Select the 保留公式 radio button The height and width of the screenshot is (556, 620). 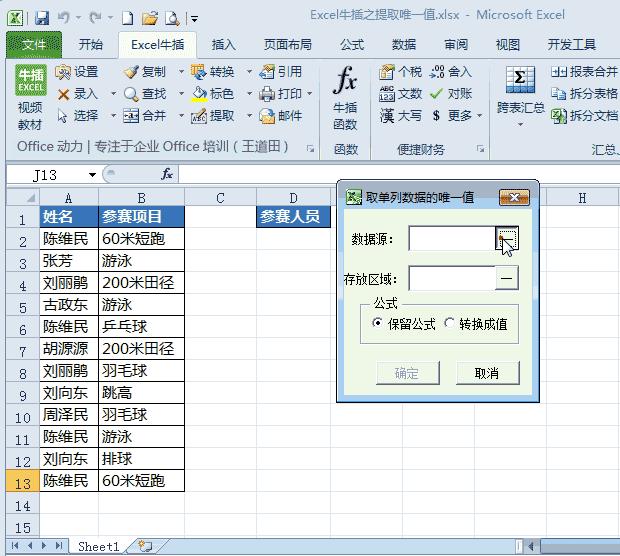point(378,323)
